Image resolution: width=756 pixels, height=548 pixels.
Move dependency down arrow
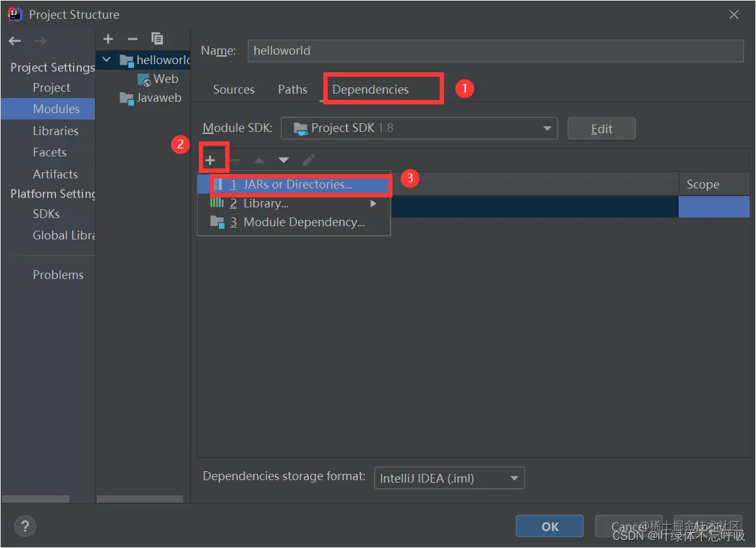click(284, 160)
